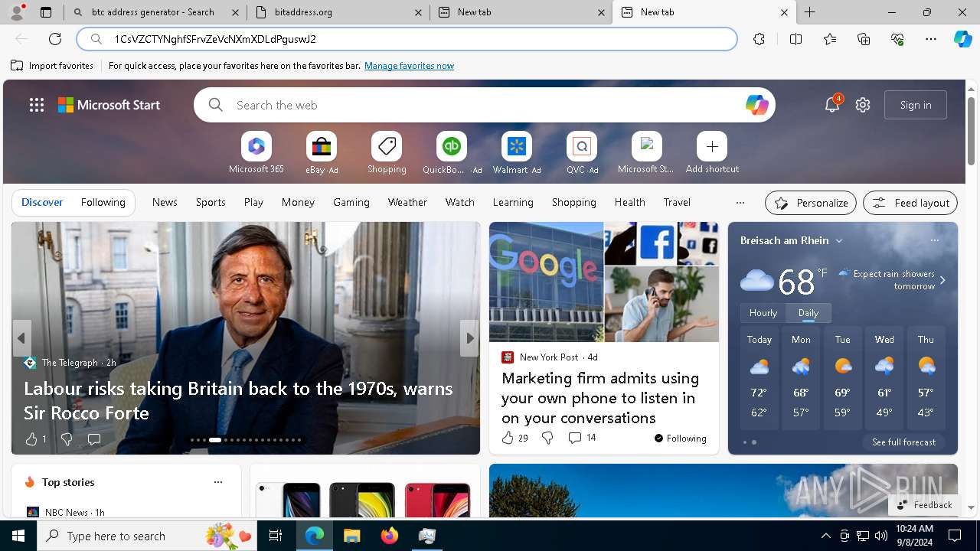Open the Top stories options menu

(218, 482)
